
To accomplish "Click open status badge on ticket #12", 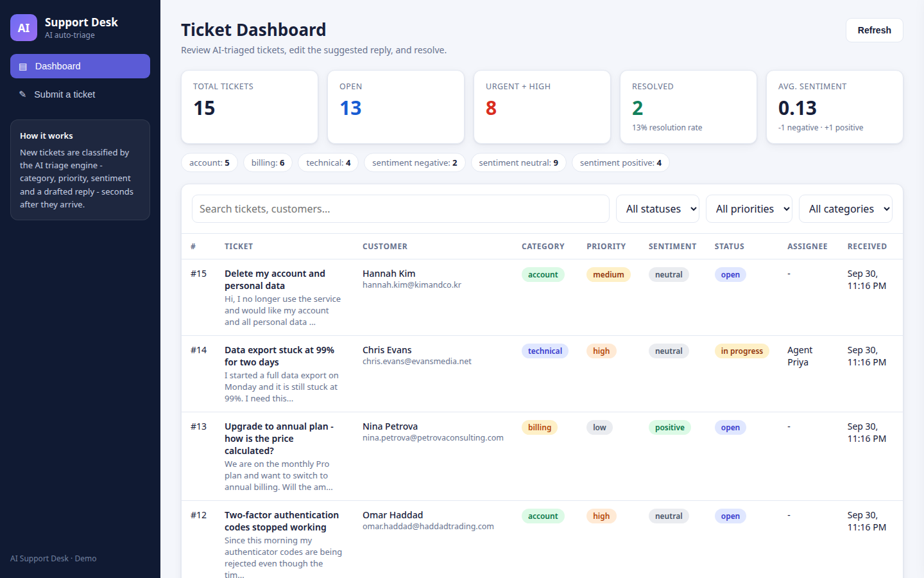I will tap(730, 516).
